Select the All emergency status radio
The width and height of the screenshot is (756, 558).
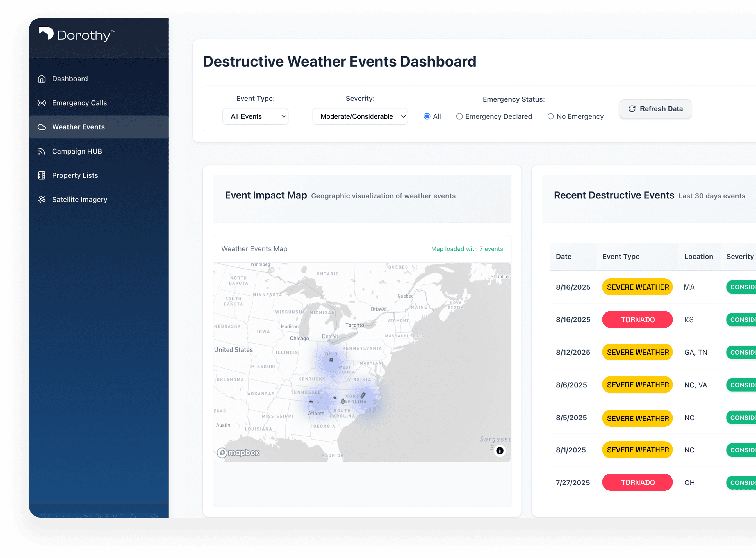pyautogui.click(x=427, y=116)
